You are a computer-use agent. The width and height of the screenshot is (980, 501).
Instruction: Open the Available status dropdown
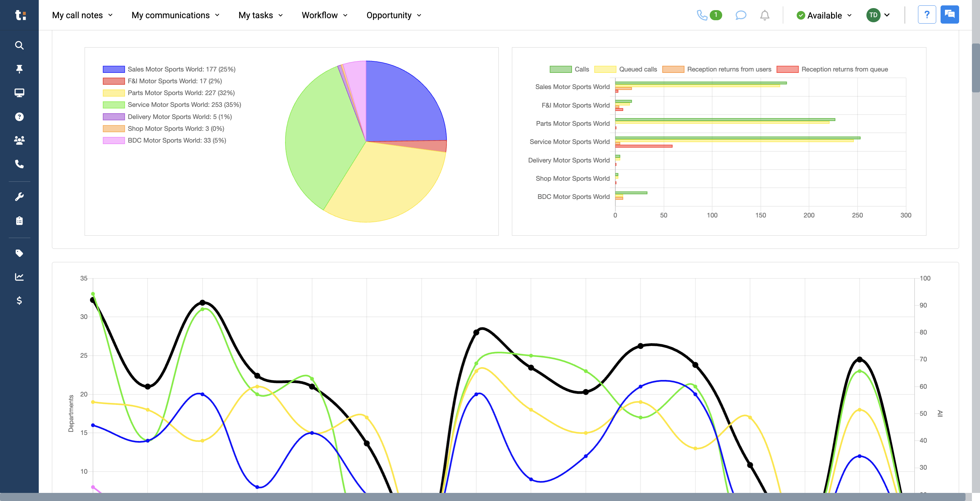click(x=824, y=15)
